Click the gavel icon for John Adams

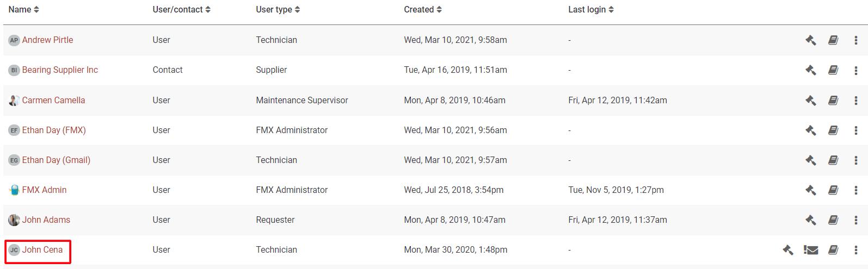click(810, 220)
